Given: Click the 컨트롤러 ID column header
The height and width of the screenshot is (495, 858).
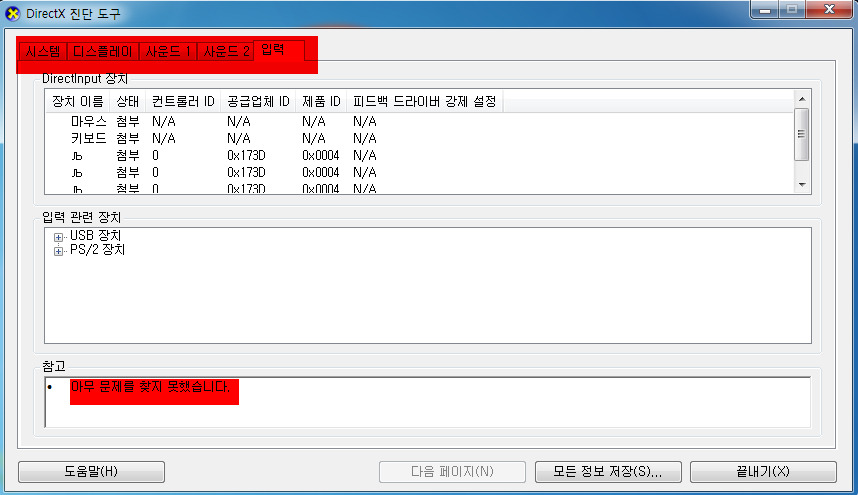Looking at the screenshot, I should click(182, 101).
